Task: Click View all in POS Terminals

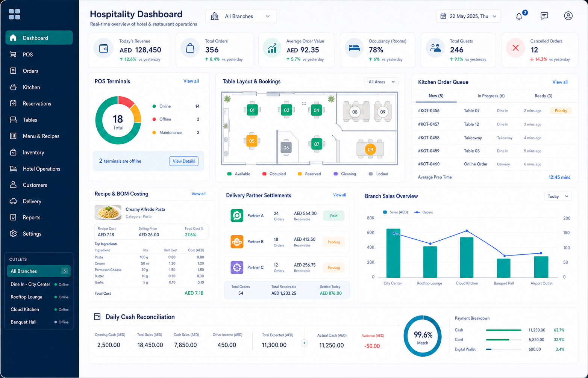Action: (x=191, y=81)
